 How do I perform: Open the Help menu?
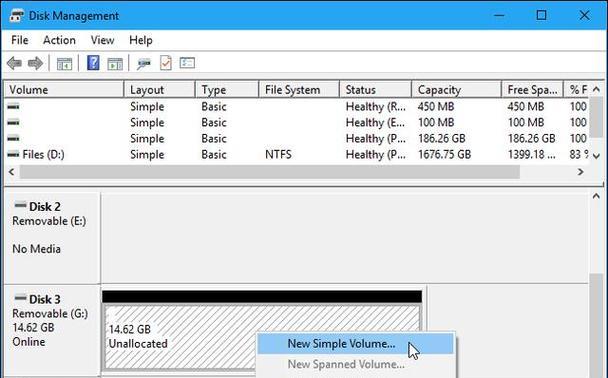coord(141,40)
